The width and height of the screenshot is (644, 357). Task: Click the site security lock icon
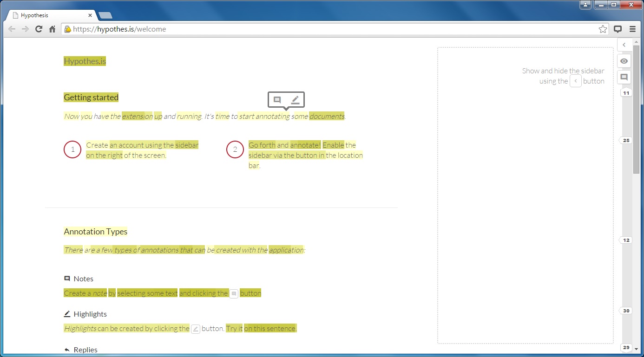tap(68, 29)
